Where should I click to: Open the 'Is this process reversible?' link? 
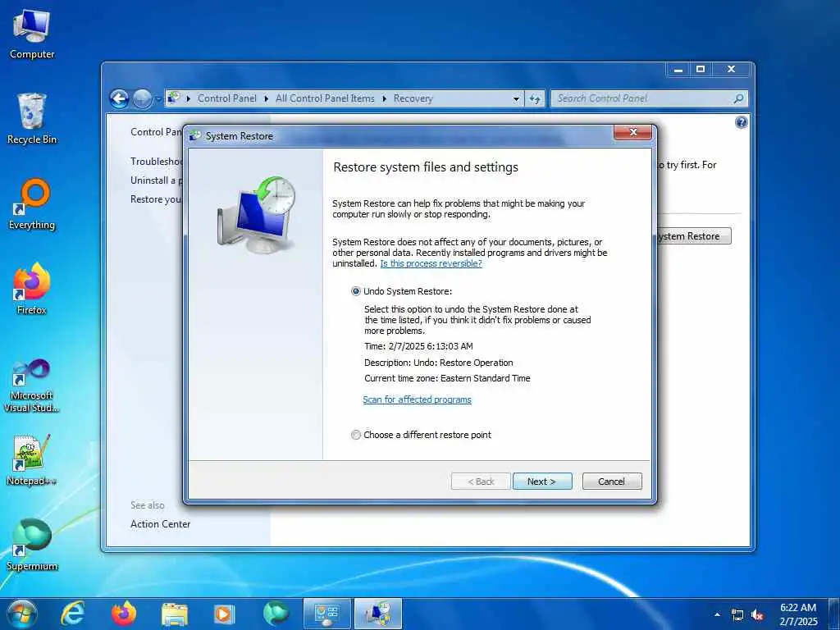tap(431, 263)
